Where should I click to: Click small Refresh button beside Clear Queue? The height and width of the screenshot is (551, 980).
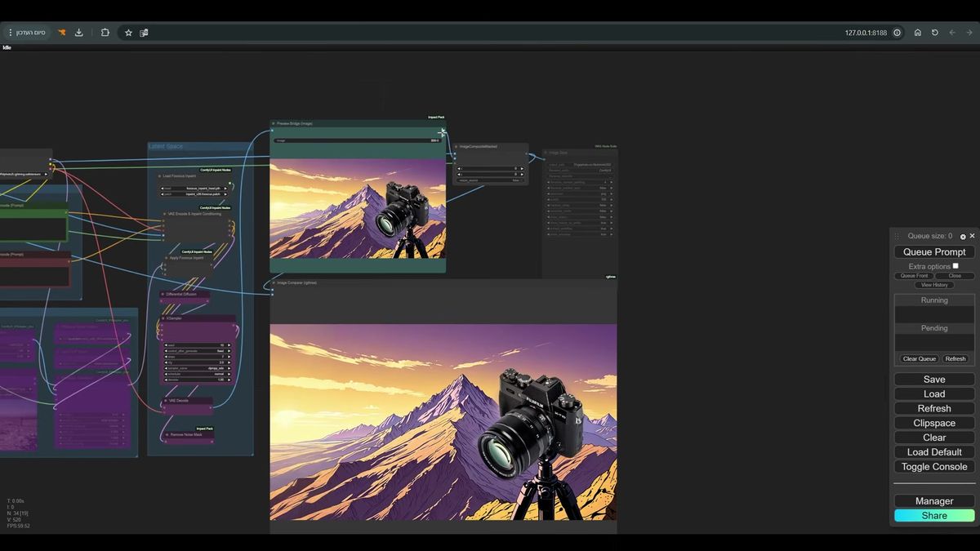click(x=955, y=358)
